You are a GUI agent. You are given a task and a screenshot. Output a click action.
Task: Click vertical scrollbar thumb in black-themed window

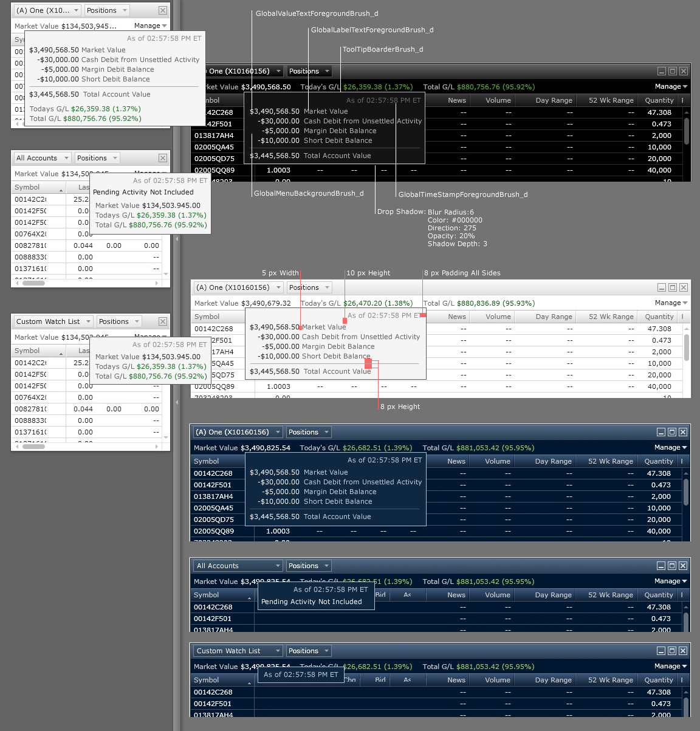(687, 131)
